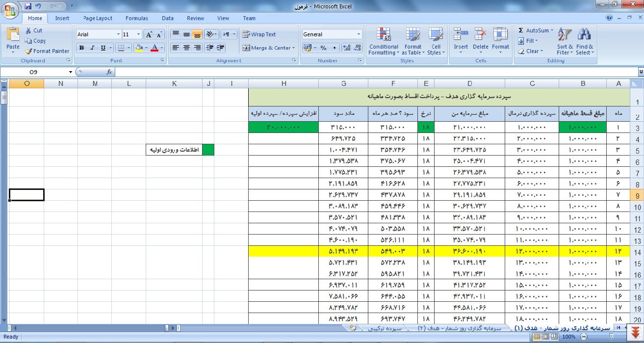
Task: Click the Paste icon in Clipboard group
Action: pos(13,36)
